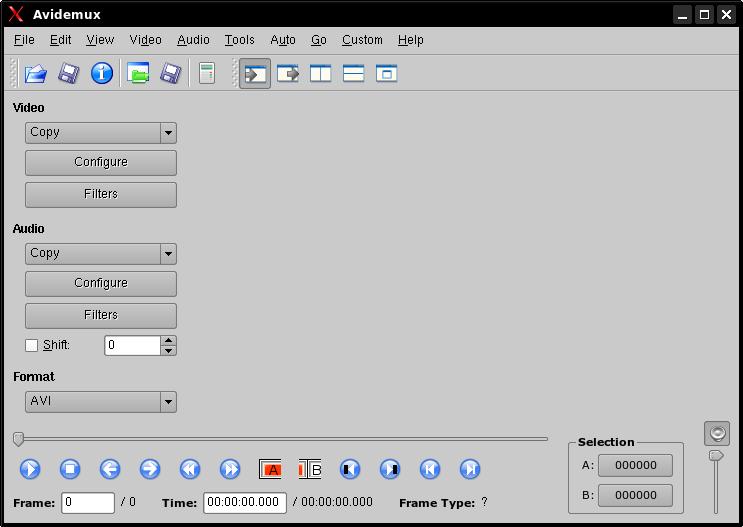Go to the last frame

[x=470, y=469]
